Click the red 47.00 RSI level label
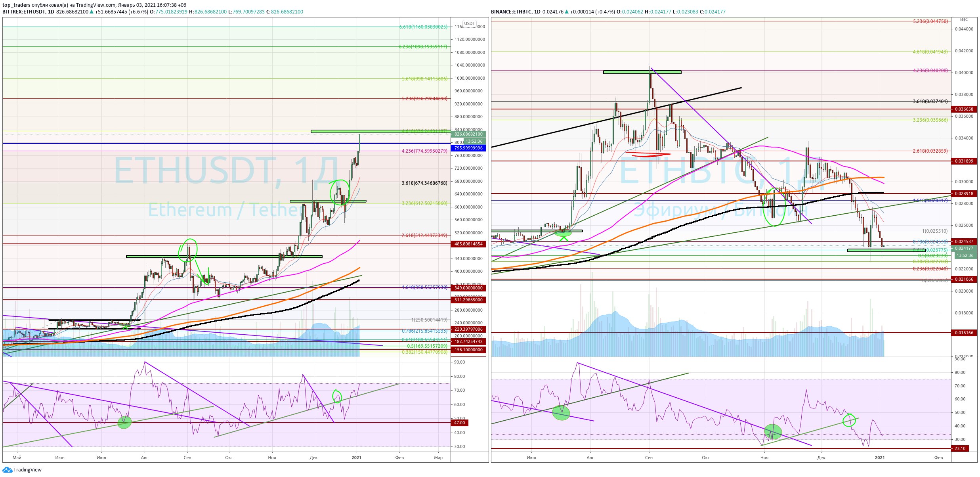980x477 pixels. coord(460,423)
